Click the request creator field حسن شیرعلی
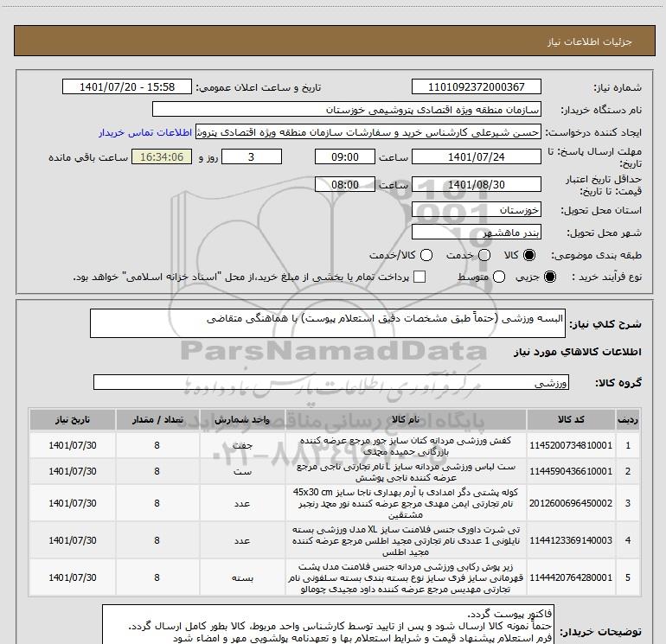 click(x=368, y=132)
